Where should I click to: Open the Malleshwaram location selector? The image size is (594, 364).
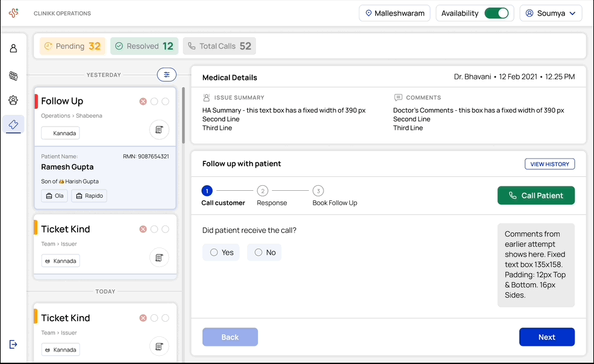394,13
